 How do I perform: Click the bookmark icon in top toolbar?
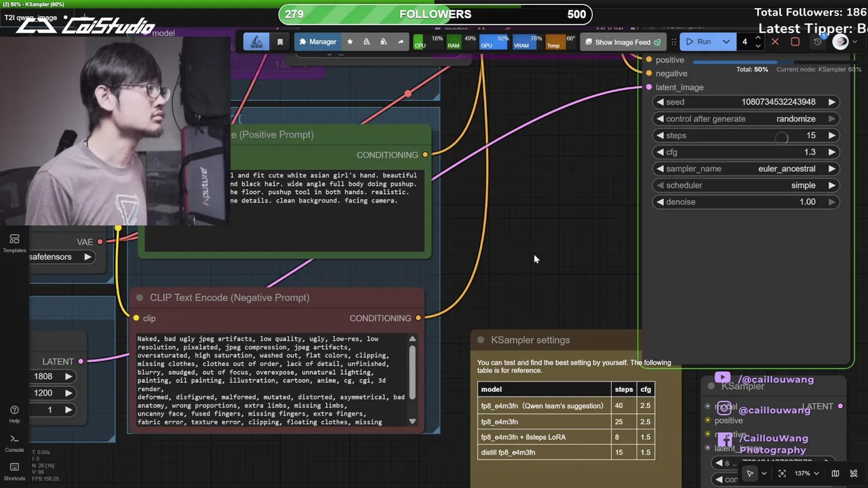pos(280,42)
